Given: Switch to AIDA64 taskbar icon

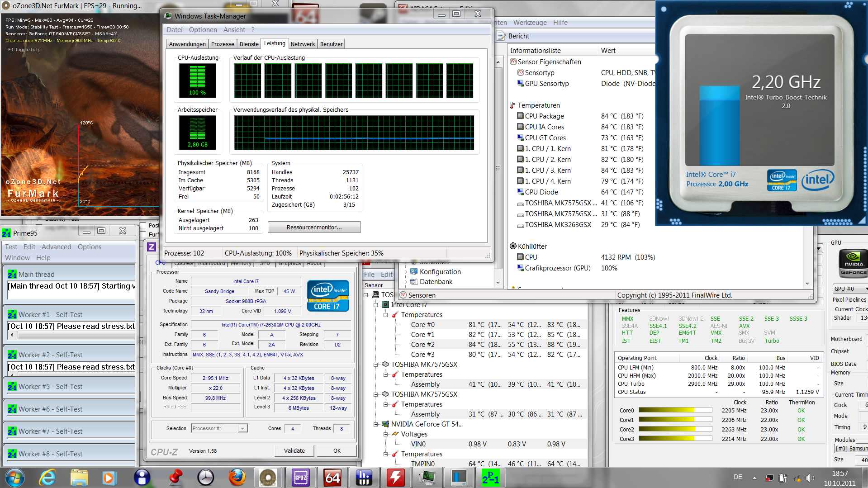Looking at the screenshot, I should pyautogui.click(x=332, y=478).
